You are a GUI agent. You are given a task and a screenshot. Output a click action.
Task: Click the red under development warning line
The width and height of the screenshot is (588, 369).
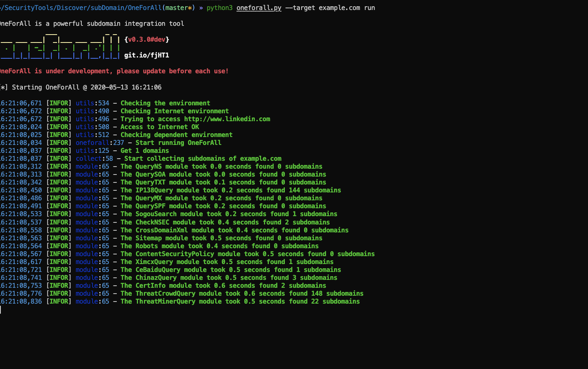[x=114, y=71]
